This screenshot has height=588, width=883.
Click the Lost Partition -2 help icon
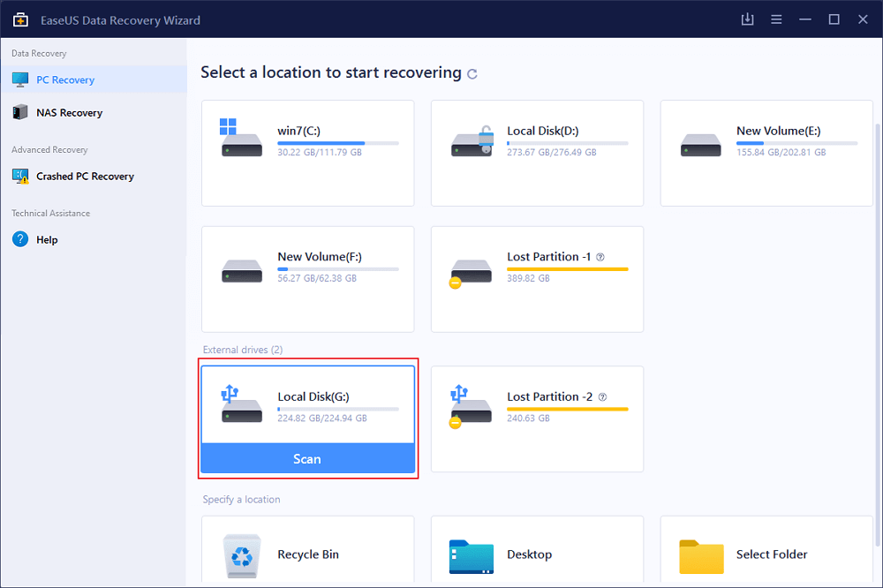(602, 396)
